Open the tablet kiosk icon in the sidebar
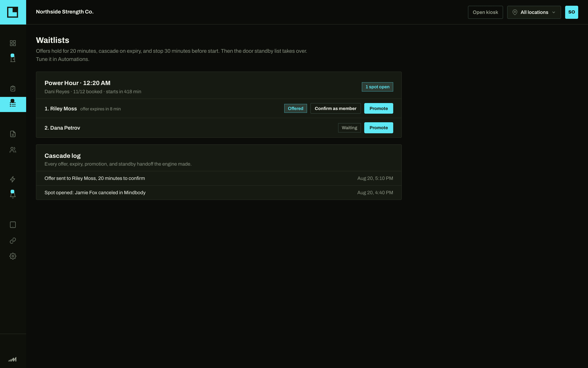The width and height of the screenshot is (588, 368). point(13,225)
